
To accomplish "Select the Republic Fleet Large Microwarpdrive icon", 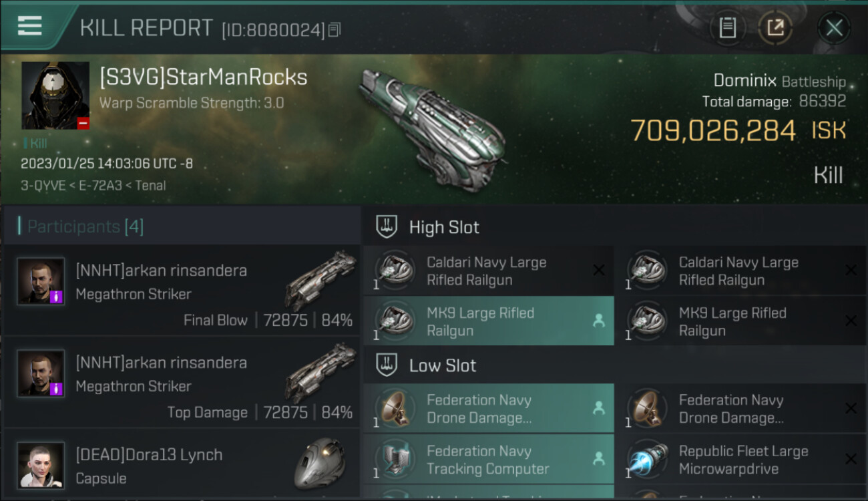I will (647, 460).
